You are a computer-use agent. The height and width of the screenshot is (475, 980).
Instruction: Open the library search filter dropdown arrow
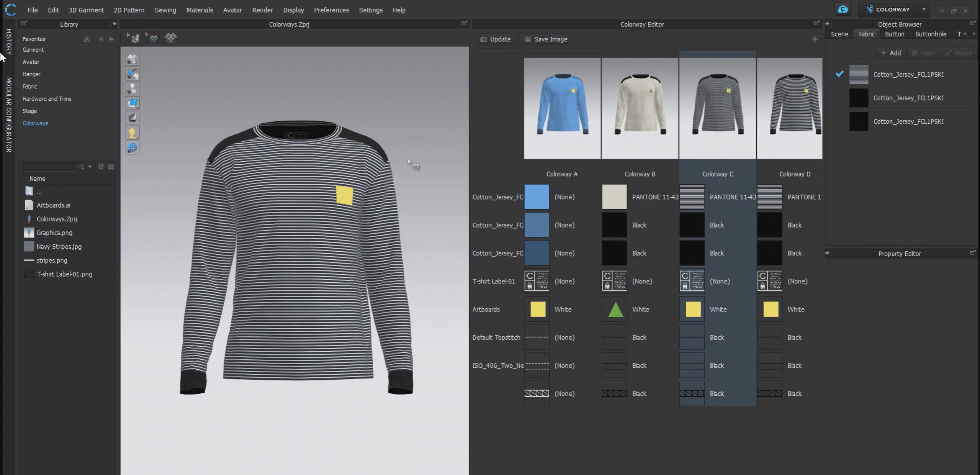[x=90, y=167]
